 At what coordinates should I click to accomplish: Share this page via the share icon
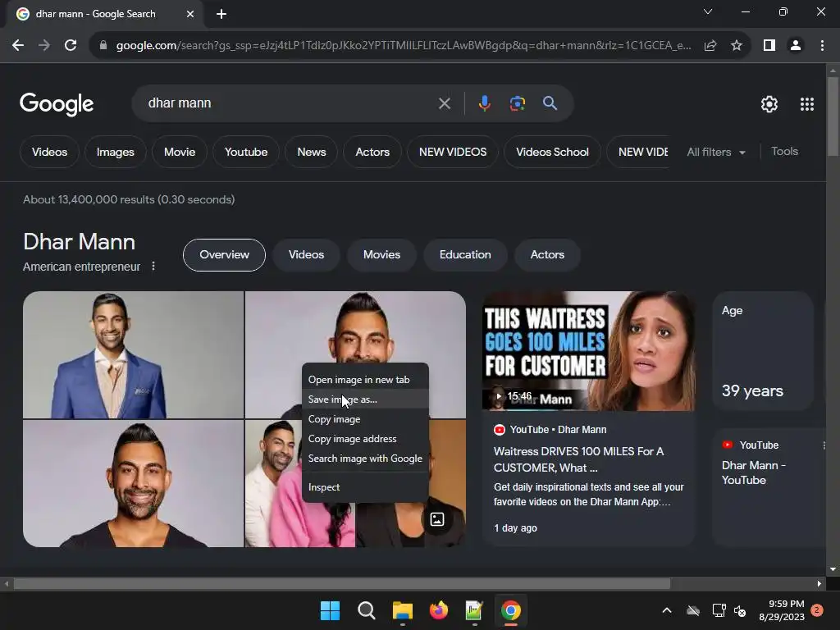(x=710, y=46)
